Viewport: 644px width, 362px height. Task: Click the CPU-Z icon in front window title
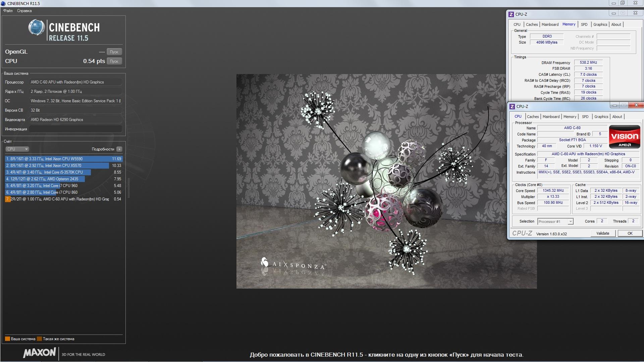[x=512, y=107]
